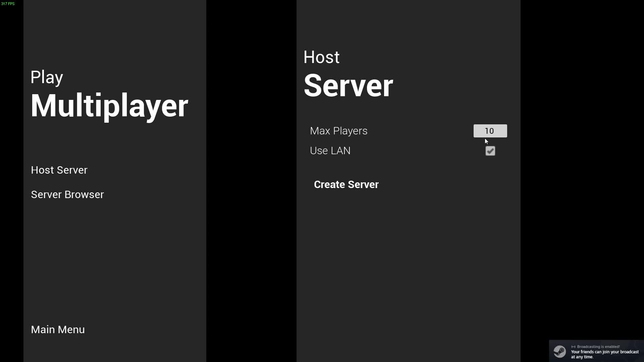The width and height of the screenshot is (644, 362).
Task: Click the 'Host' title above Server
Action: click(321, 57)
